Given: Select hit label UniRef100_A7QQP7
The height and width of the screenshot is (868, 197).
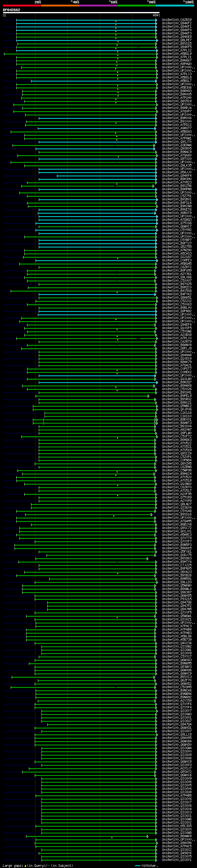Looking at the screenshot, I should 176,111.
